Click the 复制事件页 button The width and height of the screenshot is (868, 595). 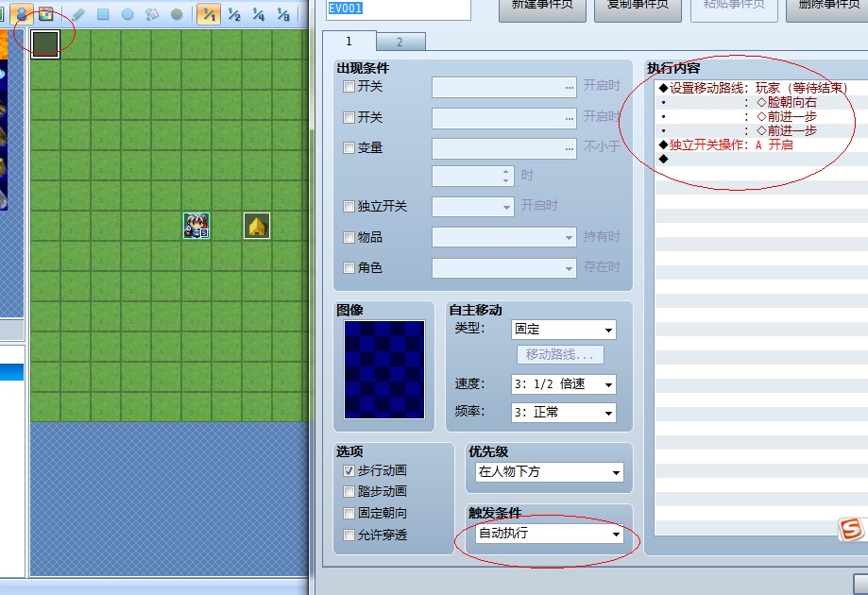(x=638, y=8)
